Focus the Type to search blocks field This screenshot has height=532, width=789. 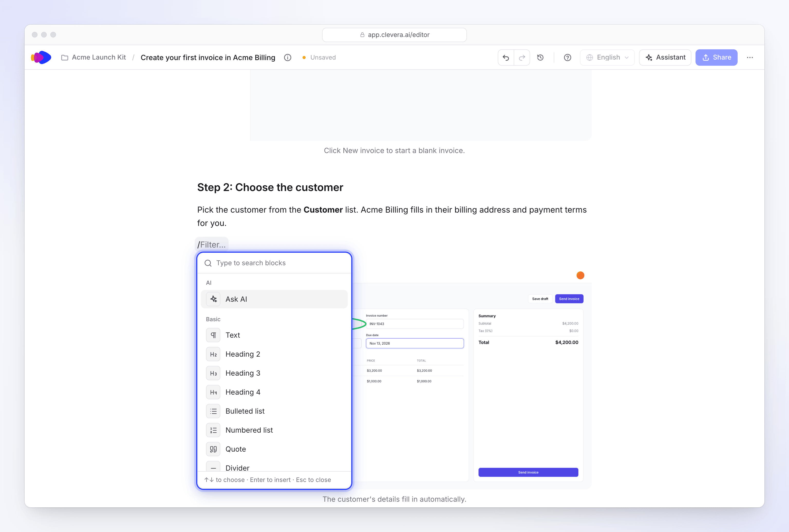click(x=274, y=263)
